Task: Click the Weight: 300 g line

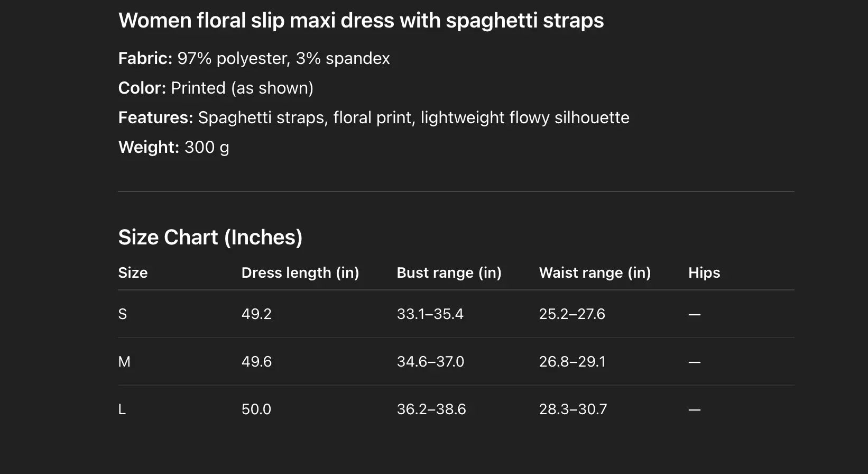Action: (173, 147)
